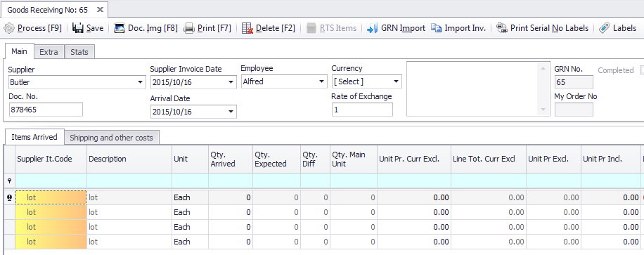Click the Delete table icon

[247, 28]
